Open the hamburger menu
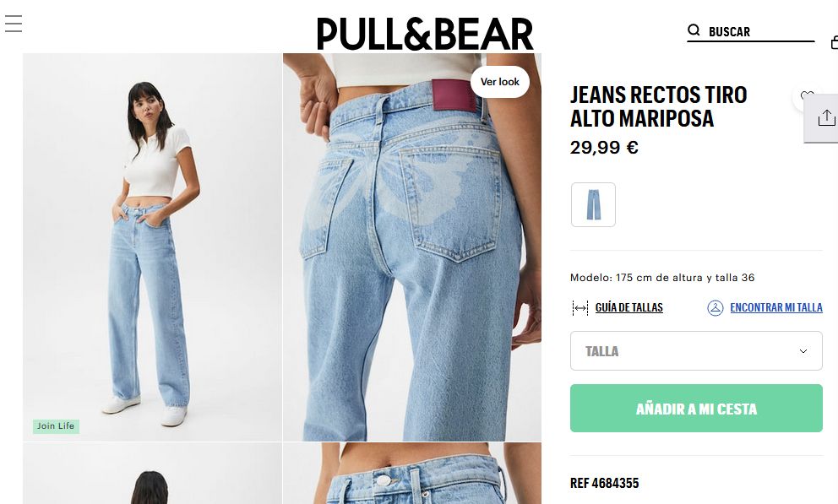This screenshot has height=504, width=838. (14, 24)
